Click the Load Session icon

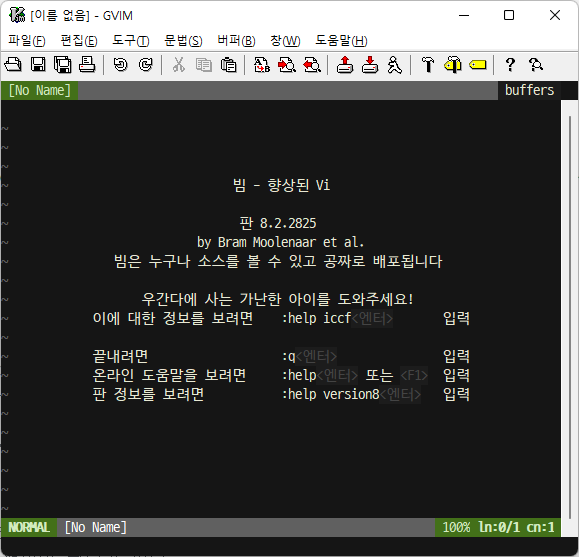coord(345,65)
